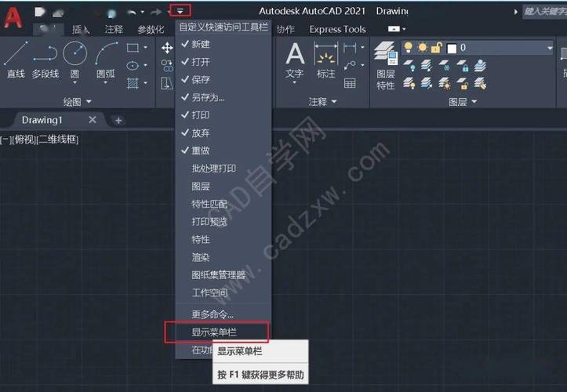Activate the Copy tool double-circle icon
Screen dimensions: 567x392
tap(167, 65)
